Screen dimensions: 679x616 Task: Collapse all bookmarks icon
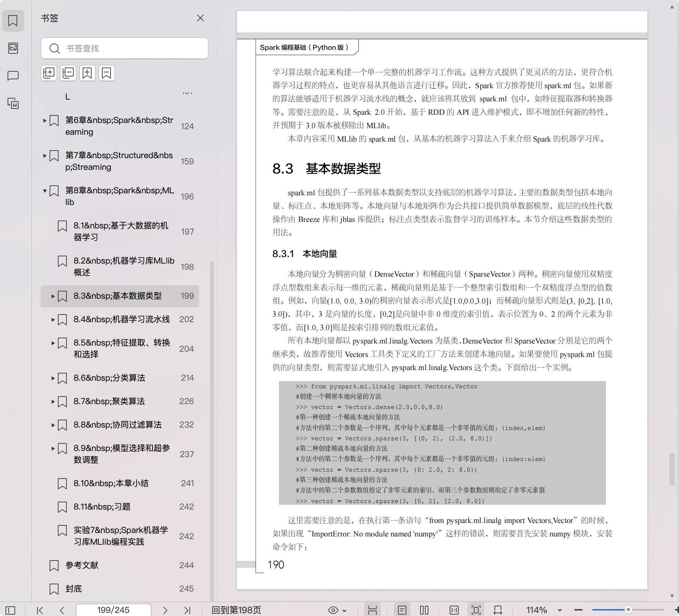68,73
